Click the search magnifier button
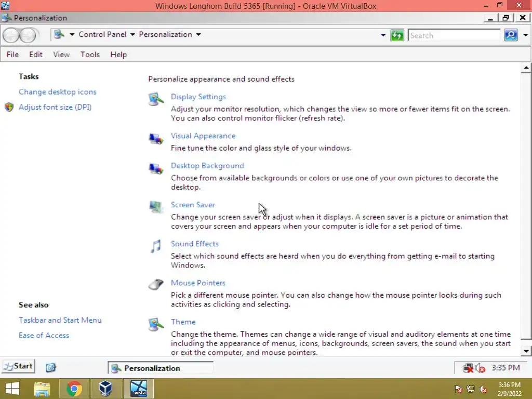532x399 pixels. point(511,35)
